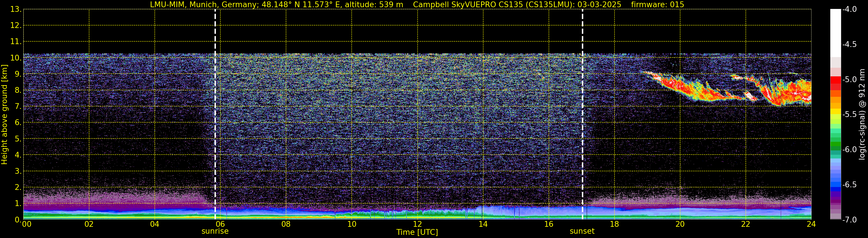Click the sunset label below the axis
868x238 pixels.
582,231
